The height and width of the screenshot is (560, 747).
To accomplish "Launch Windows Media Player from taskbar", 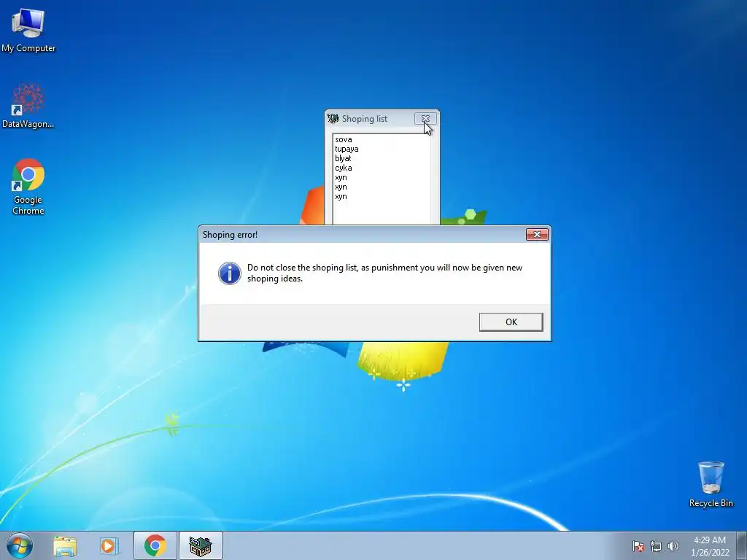I will coord(109,546).
